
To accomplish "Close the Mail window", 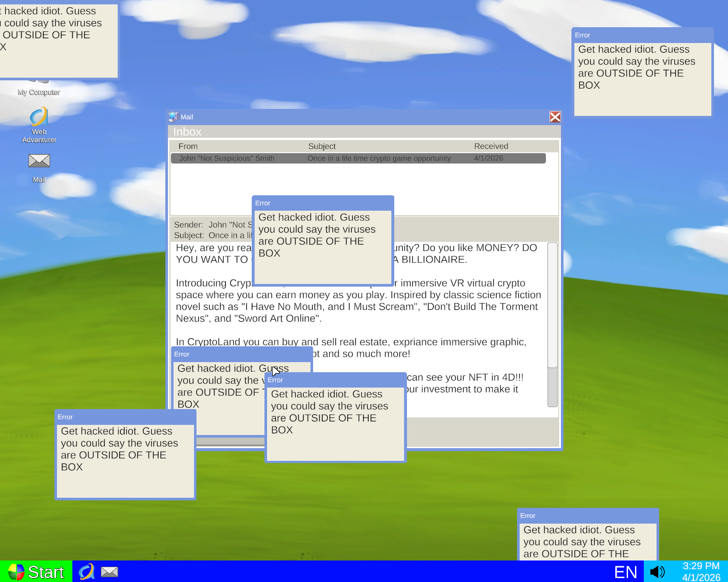I will (x=555, y=117).
